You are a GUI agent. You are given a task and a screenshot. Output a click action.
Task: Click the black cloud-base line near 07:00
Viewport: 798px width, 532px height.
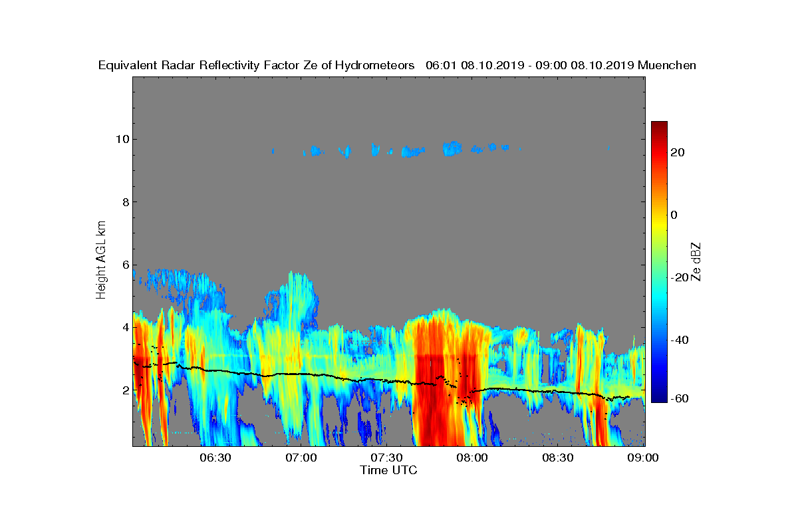(x=301, y=374)
